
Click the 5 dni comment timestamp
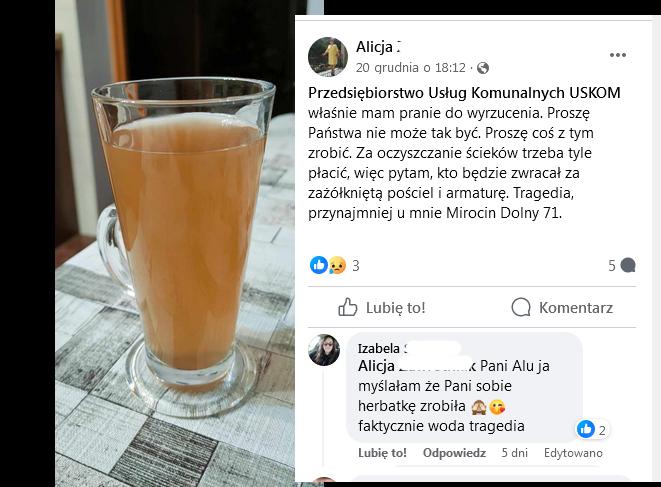[514, 453]
